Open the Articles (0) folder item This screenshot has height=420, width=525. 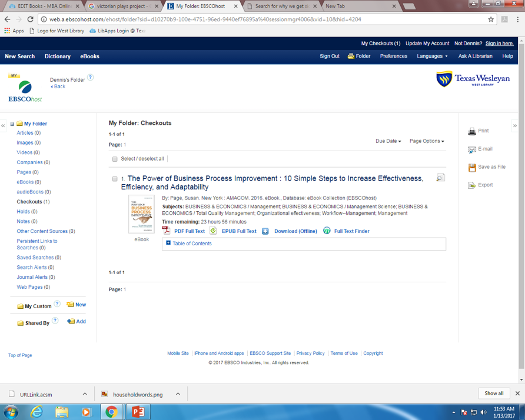[28, 133]
